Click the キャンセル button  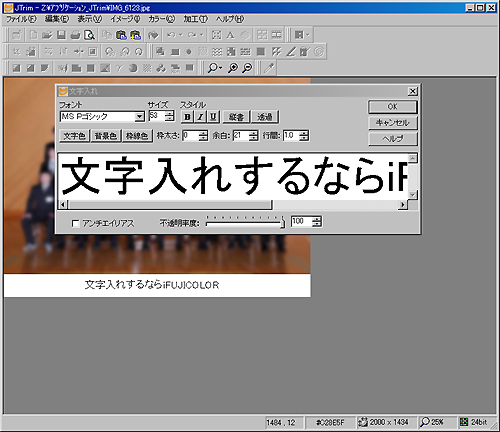pyautogui.click(x=393, y=123)
